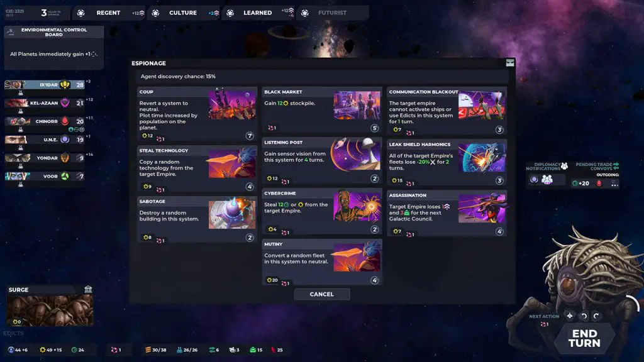
Task: Click the ship next-action icon
Action: [570, 315]
